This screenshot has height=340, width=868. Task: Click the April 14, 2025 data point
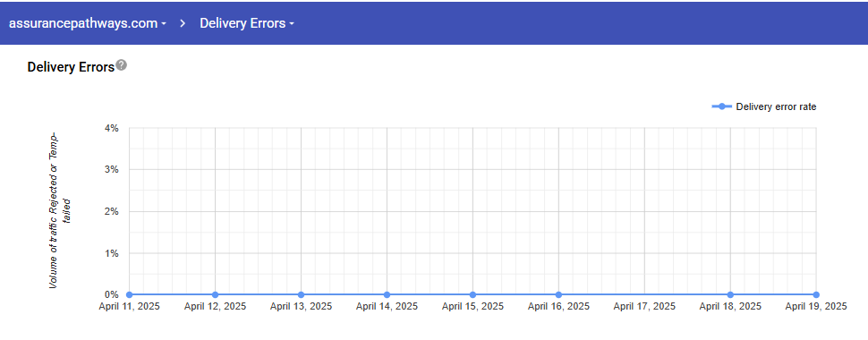[x=387, y=294]
